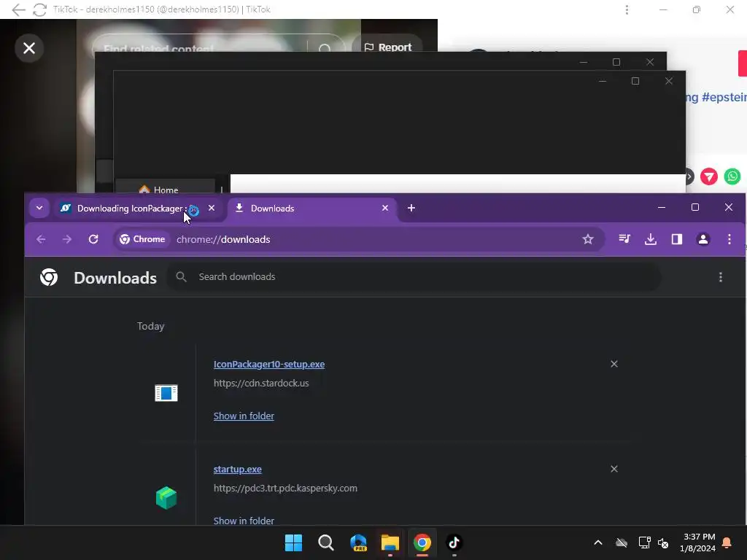Viewport: 747px width, 560px height.
Task: Open Chrome three-dot menu
Action: pos(729,239)
